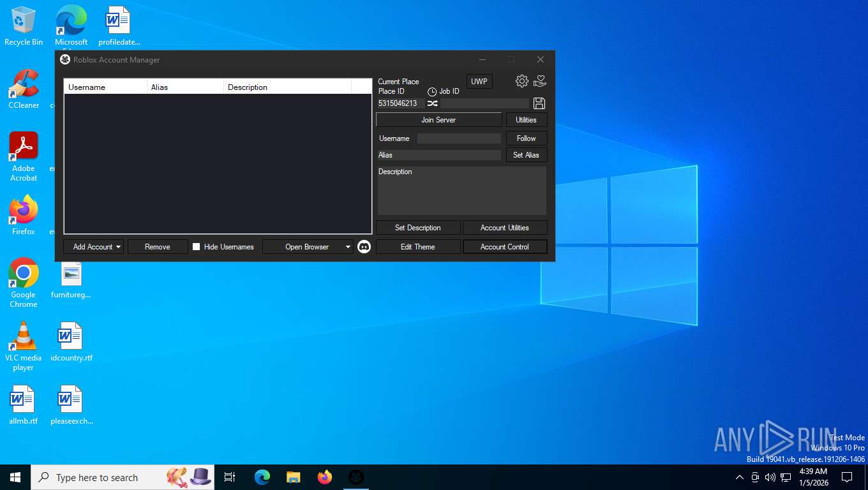The image size is (868, 490).
Task: Click the Meet Now camera tray icon
Action: (755, 477)
